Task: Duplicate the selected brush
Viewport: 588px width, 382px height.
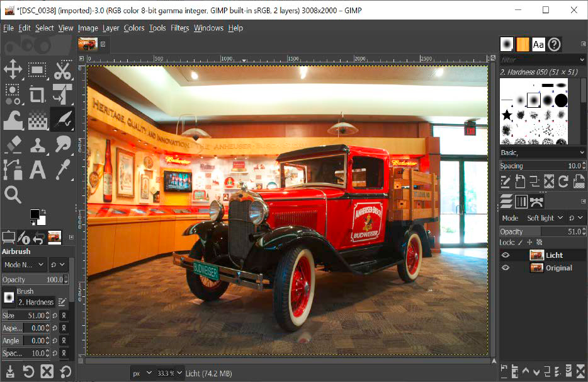Action: tap(534, 182)
